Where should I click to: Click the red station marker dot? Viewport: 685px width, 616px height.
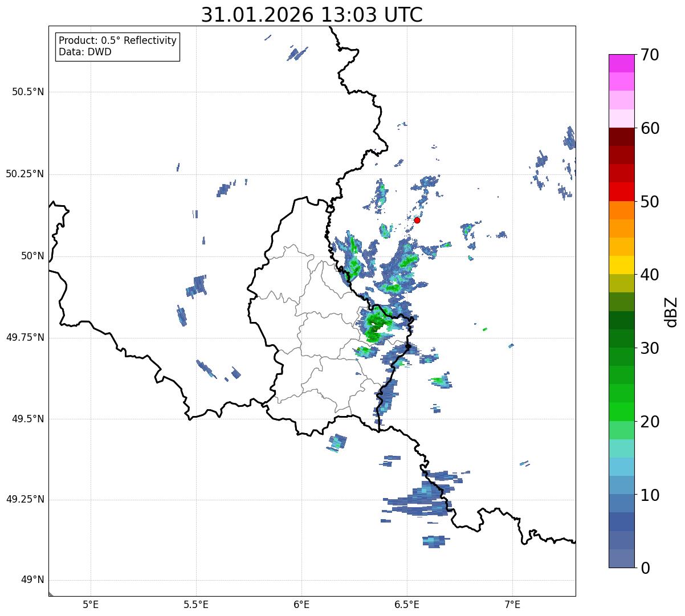click(417, 220)
